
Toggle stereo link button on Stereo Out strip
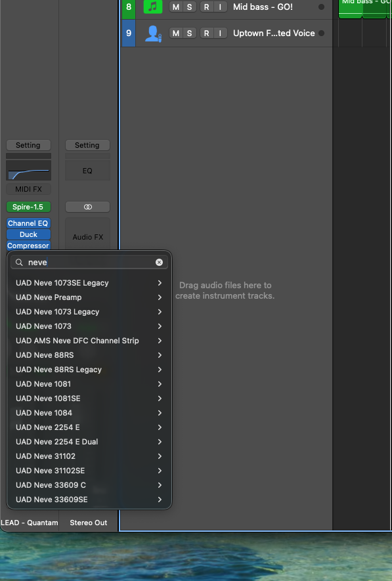(x=88, y=207)
